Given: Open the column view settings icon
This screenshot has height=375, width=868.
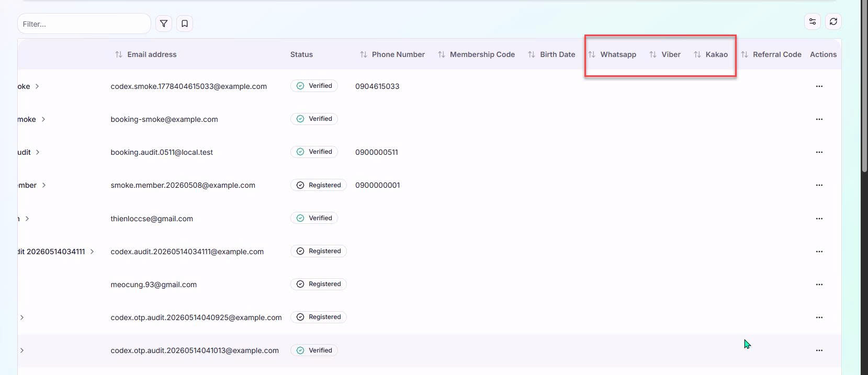Looking at the screenshot, I should coord(813,21).
